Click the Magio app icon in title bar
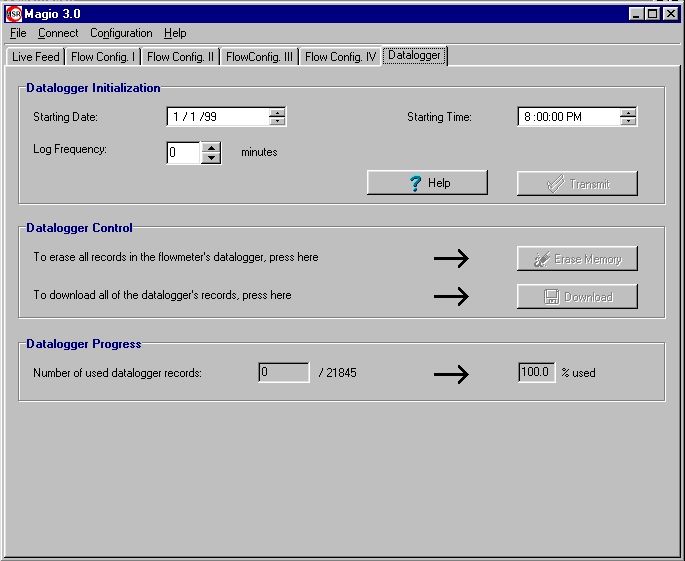685x561 pixels. 14,14
